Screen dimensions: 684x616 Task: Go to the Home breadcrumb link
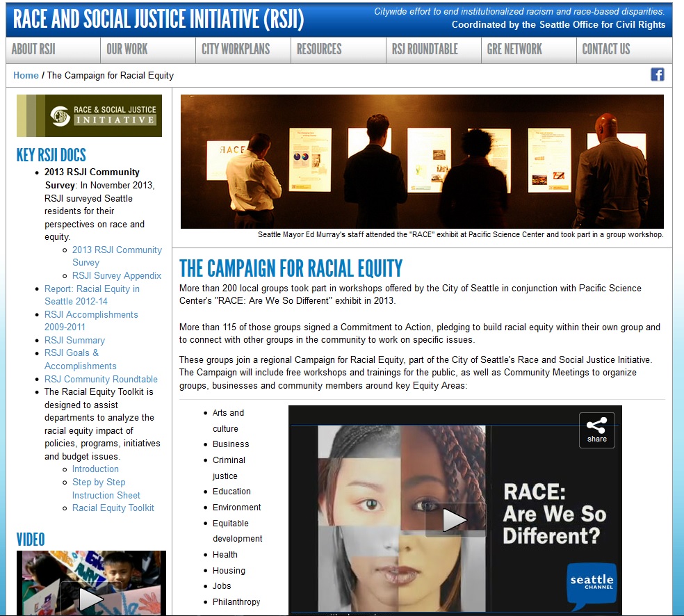tap(26, 76)
